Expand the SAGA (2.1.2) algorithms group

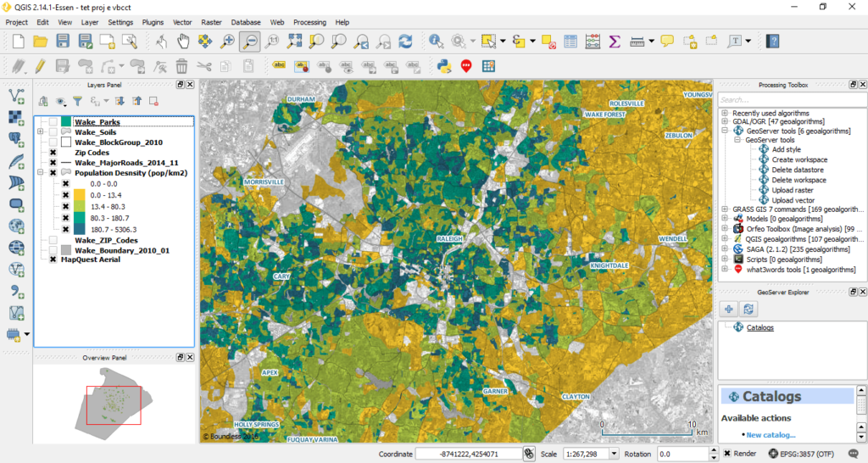coord(725,249)
